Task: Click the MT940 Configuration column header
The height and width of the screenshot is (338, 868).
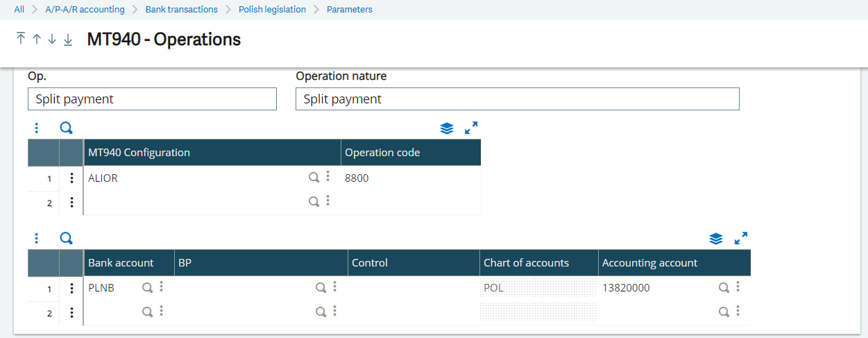Action: click(212, 153)
